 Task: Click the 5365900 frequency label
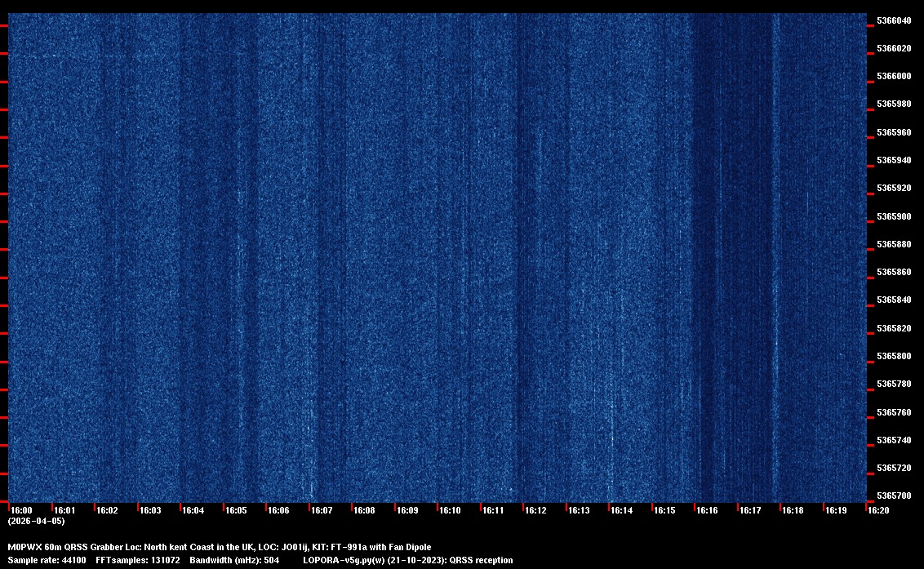894,216
